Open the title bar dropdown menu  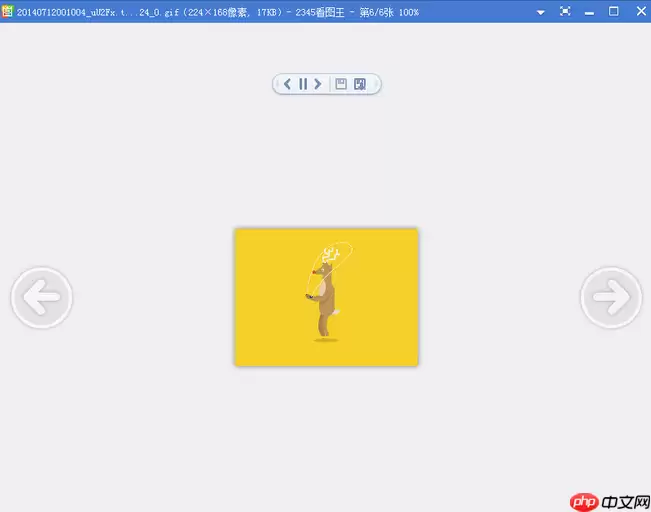click(x=541, y=12)
